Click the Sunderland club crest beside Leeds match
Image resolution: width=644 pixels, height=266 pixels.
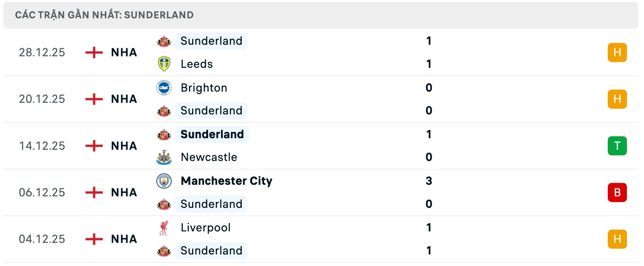(x=164, y=41)
